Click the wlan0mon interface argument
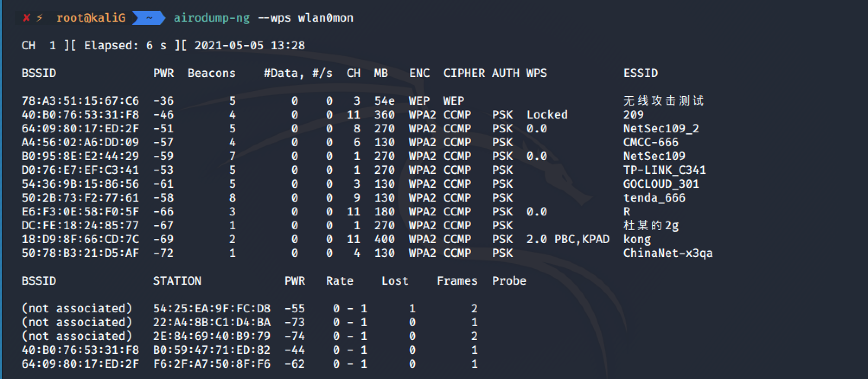This screenshot has height=379, width=868. (x=325, y=18)
